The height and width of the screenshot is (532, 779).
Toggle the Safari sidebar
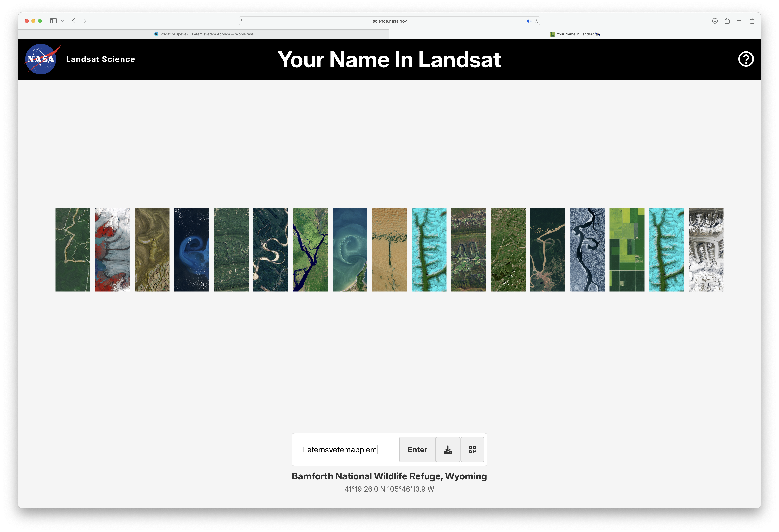tap(53, 21)
